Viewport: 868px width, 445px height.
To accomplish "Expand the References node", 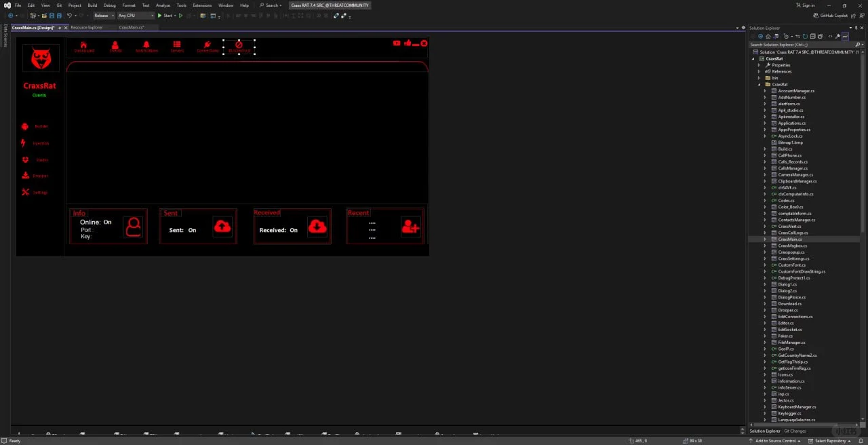I will click(x=759, y=71).
